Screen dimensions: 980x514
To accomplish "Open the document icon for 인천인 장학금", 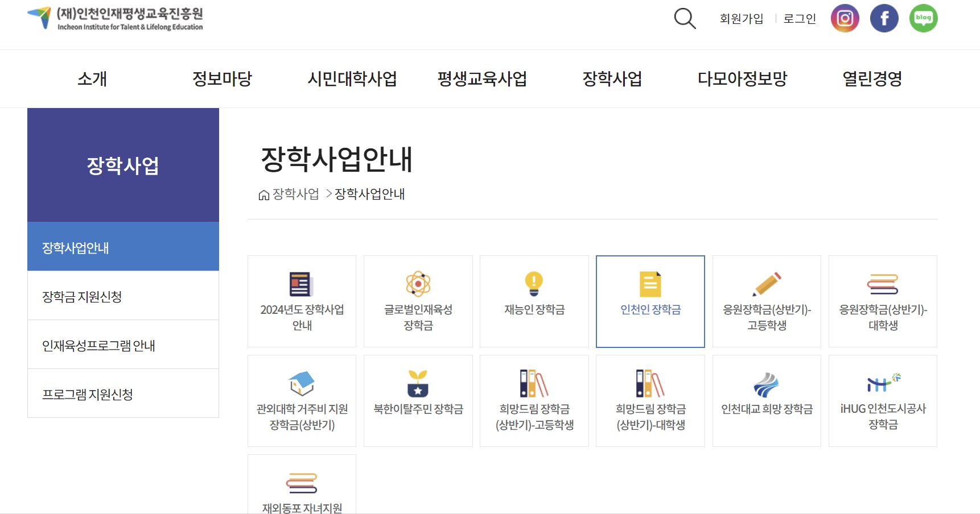I will (650, 285).
